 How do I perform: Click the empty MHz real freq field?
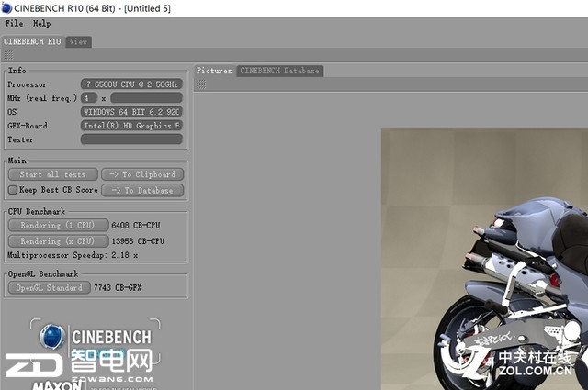[x=147, y=98]
